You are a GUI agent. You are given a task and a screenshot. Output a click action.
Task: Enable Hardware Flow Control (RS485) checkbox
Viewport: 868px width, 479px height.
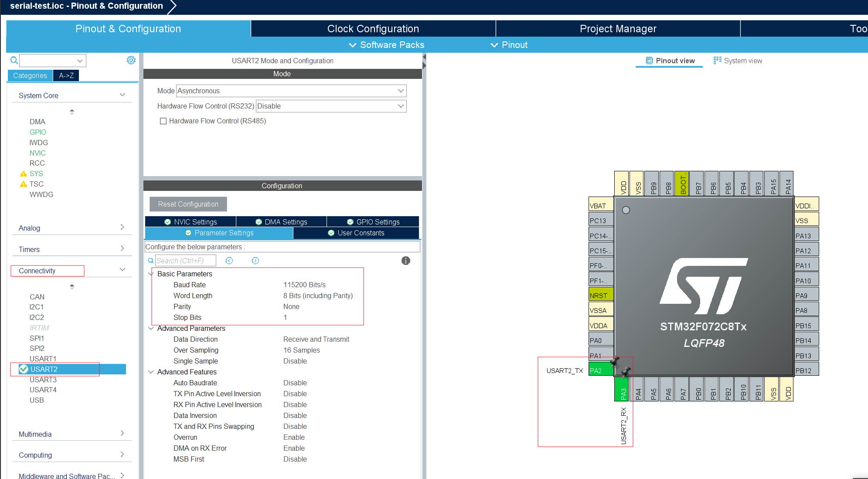pos(163,121)
